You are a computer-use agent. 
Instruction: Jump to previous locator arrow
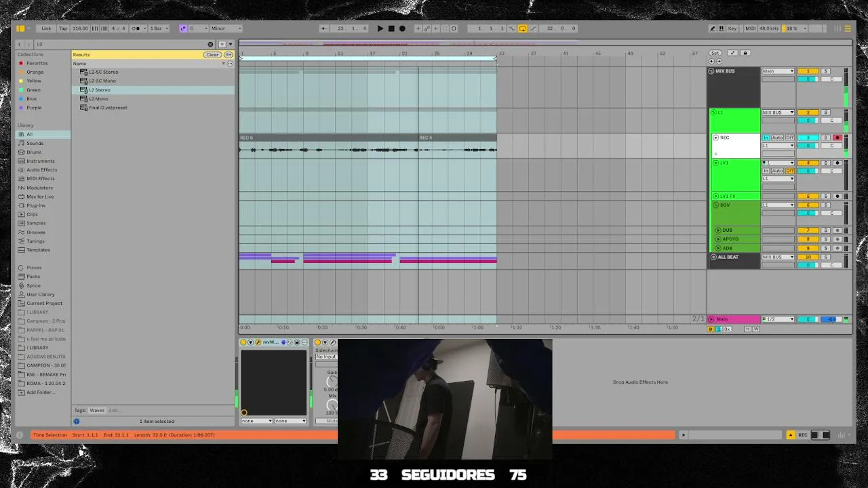(711, 62)
